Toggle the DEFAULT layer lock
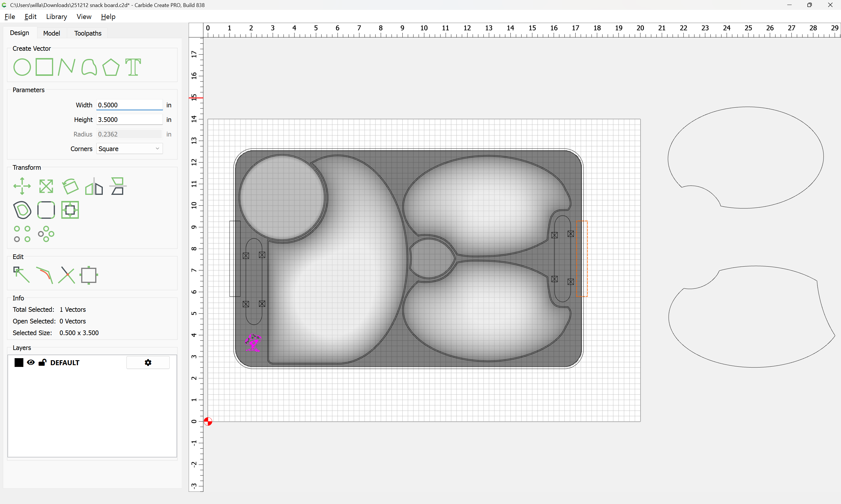The image size is (841, 504). click(x=42, y=362)
